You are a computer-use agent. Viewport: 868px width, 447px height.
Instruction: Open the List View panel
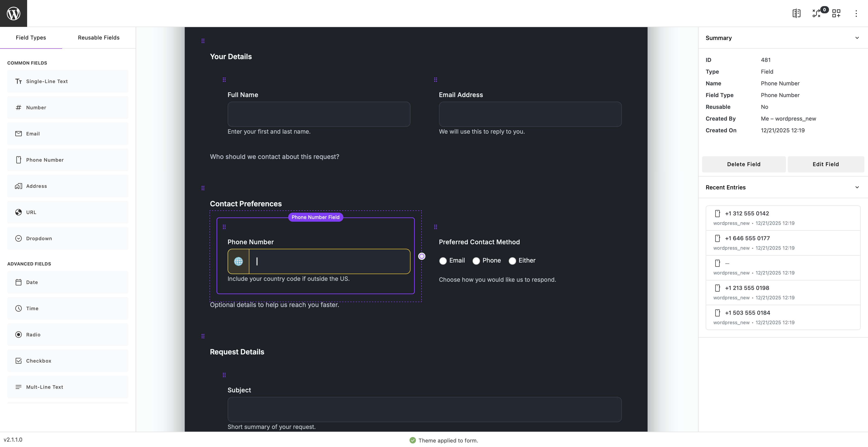click(797, 13)
